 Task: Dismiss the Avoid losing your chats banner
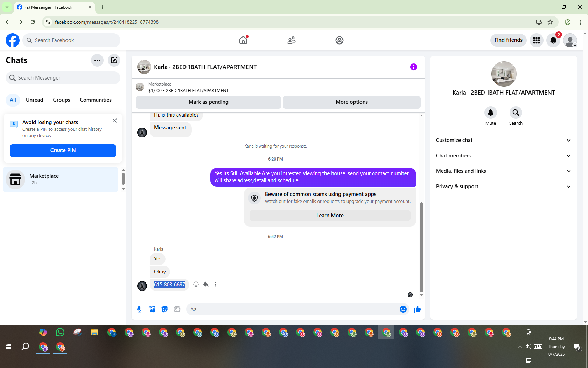click(x=115, y=121)
